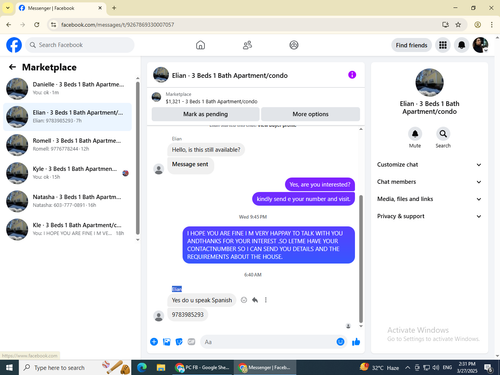Bookmark this page with star icon

click(x=458, y=25)
